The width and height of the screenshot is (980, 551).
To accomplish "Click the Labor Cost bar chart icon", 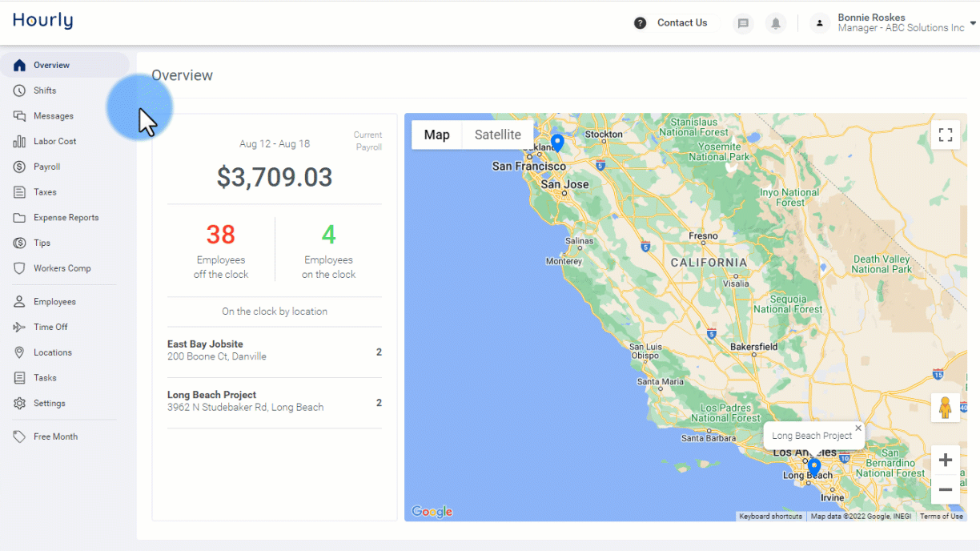I will 20,142.
